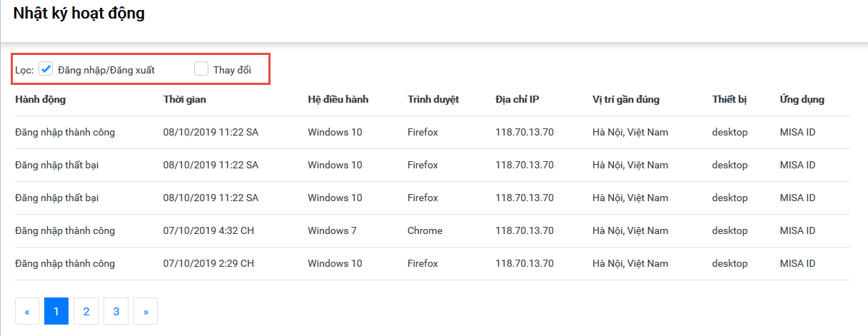
Task: Select the 07/10/2019 2:29 CH timestamp
Action: pyautogui.click(x=208, y=263)
